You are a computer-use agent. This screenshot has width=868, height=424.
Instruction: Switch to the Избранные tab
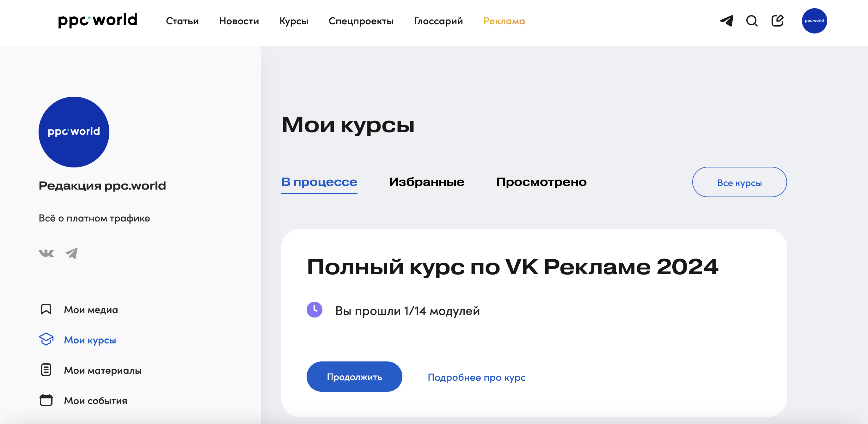click(427, 182)
